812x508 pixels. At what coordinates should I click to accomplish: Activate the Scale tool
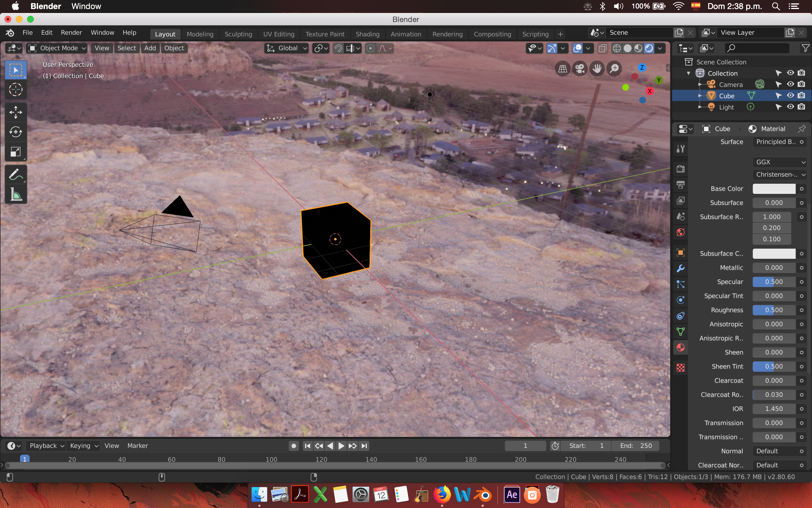coord(16,152)
